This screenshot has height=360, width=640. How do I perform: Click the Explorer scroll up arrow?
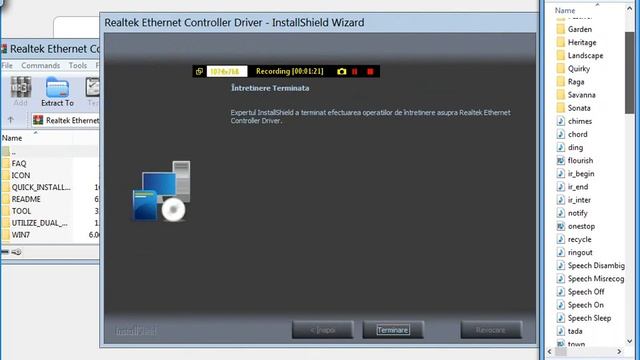(x=629, y=9)
